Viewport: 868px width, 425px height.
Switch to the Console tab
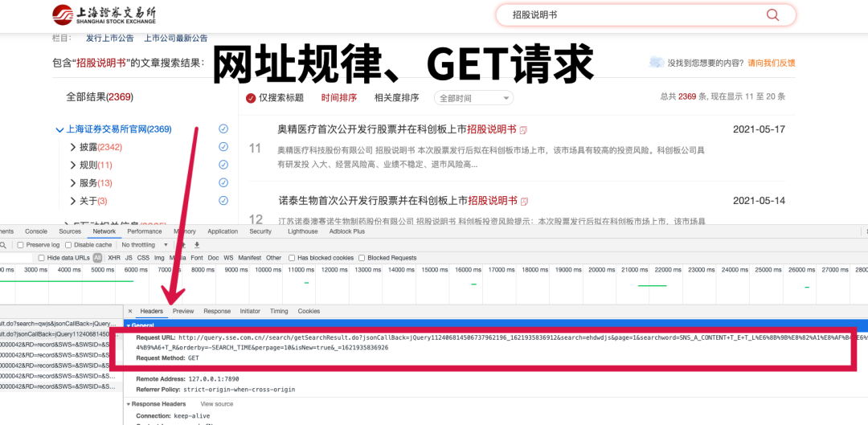tap(36, 231)
